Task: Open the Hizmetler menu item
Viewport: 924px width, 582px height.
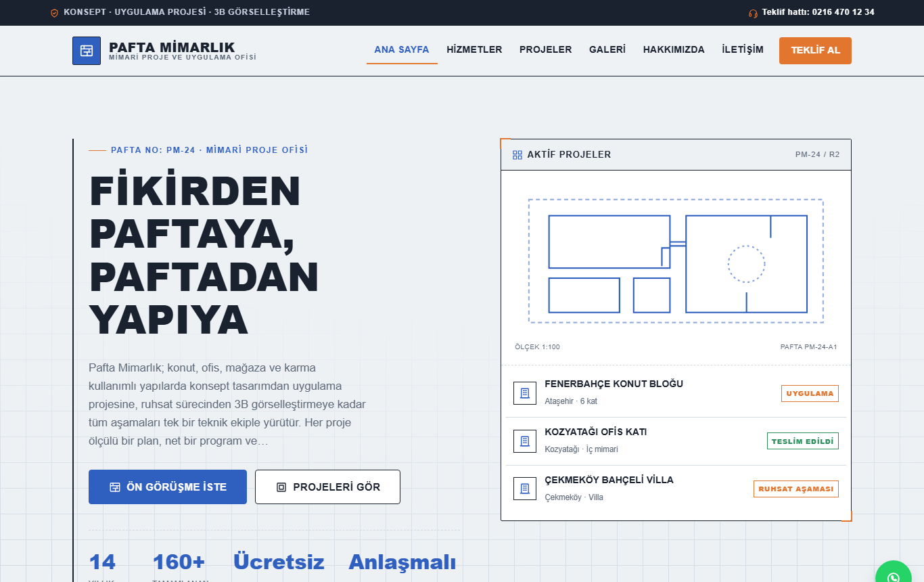Action: (474, 50)
